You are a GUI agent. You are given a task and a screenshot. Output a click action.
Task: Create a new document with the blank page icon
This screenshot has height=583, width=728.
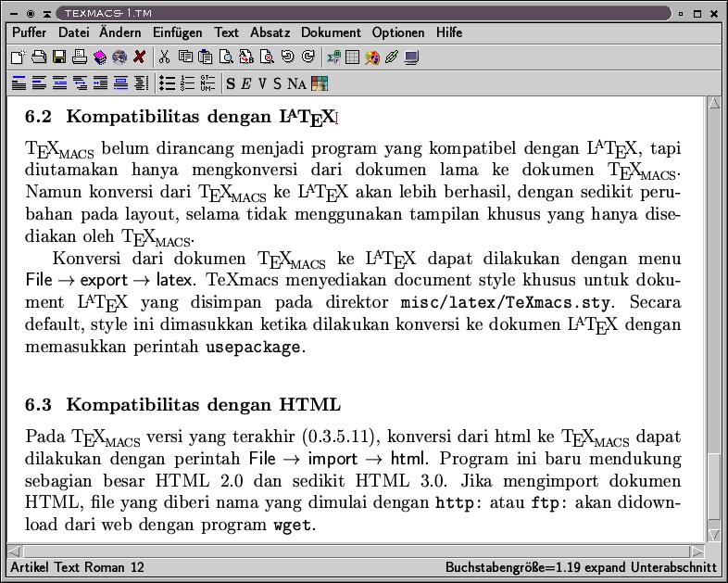pyautogui.click(x=19, y=57)
